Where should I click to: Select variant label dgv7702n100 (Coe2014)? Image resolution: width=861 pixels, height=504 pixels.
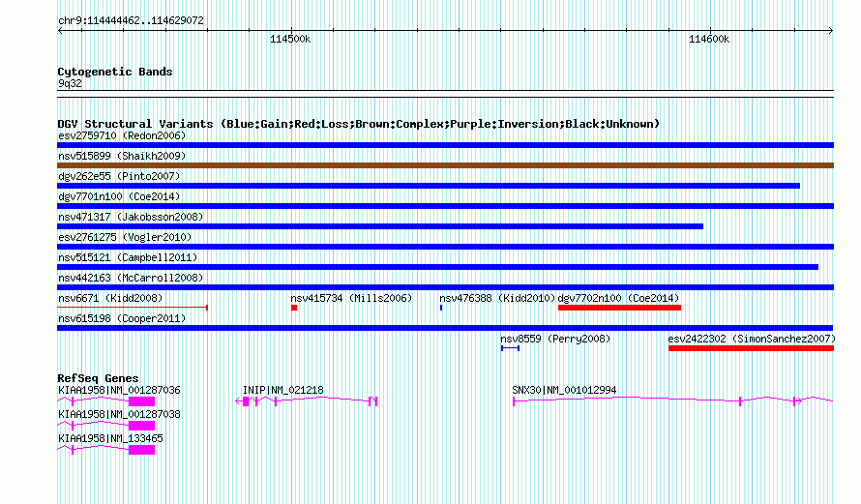619,298
